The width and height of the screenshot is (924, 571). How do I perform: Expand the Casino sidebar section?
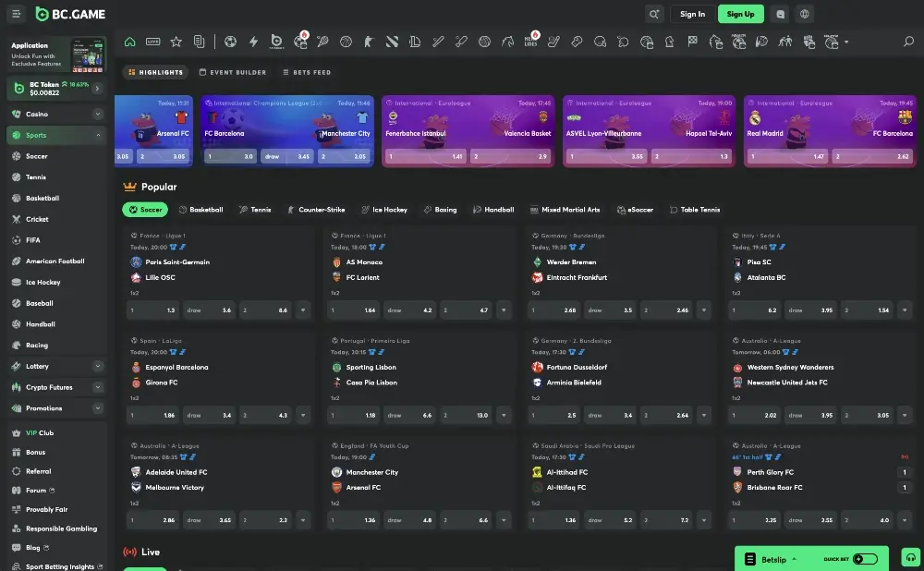pyautogui.click(x=98, y=115)
